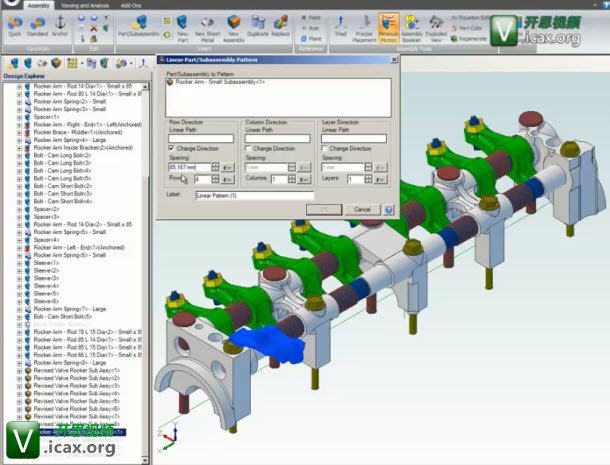The width and height of the screenshot is (610, 465).
Task: Open the Exploded View tool
Action: [437, 24]
